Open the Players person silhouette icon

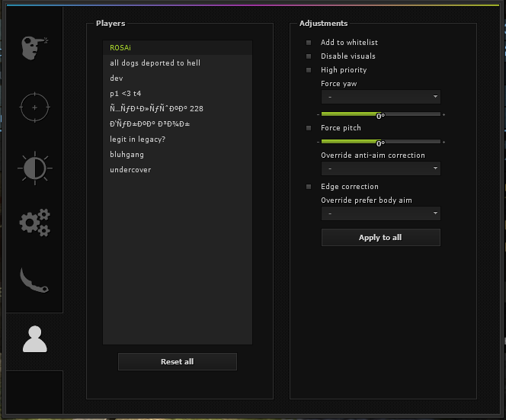point(35,339)
